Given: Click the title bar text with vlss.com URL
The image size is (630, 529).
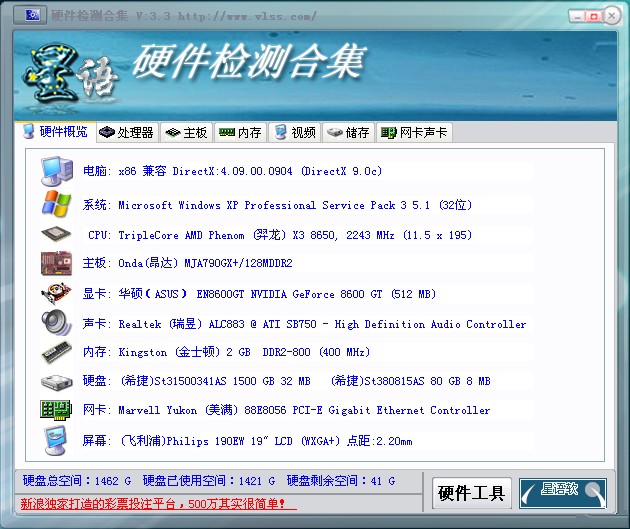Looking at the screenshot, I should pos(184,16).
